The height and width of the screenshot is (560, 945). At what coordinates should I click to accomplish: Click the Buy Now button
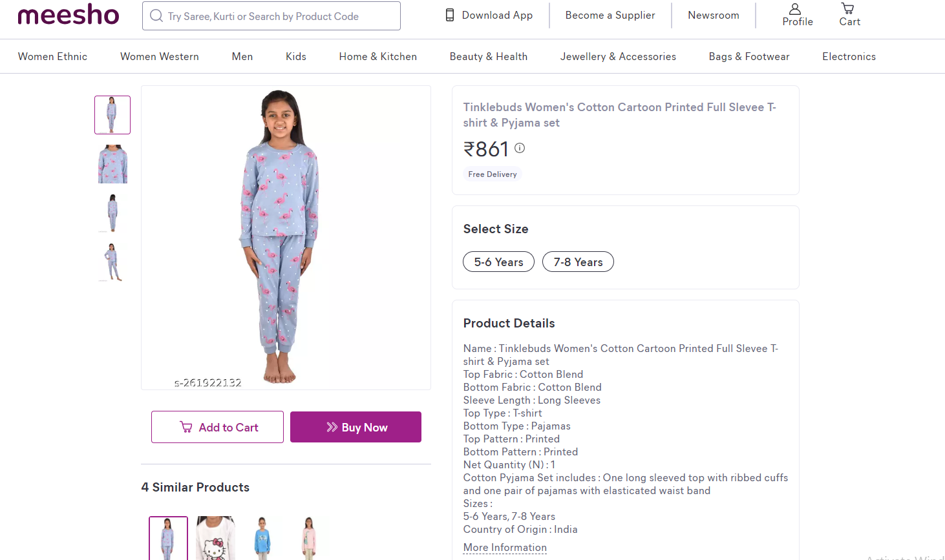(356, 427)
